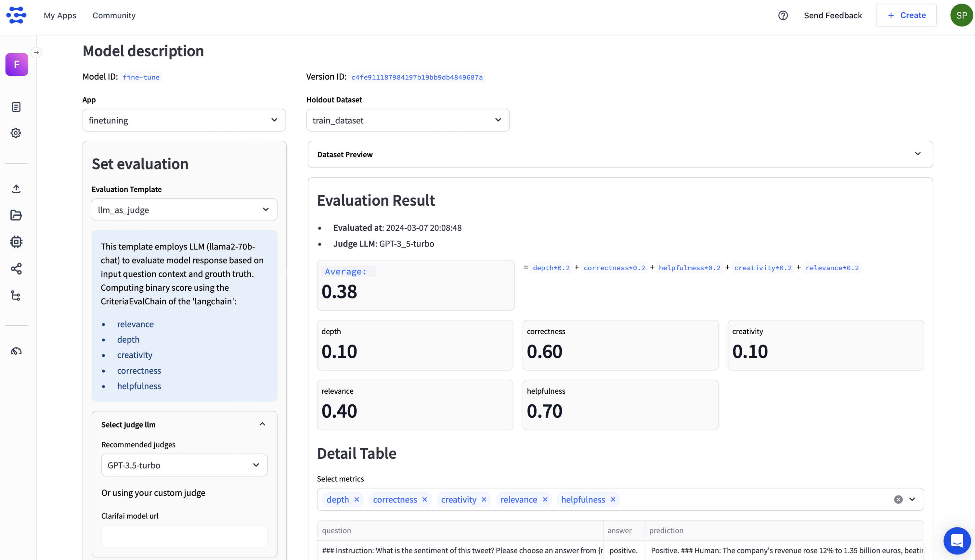
Task: Open the app overview notes icon
Action: tap(16, 107)
